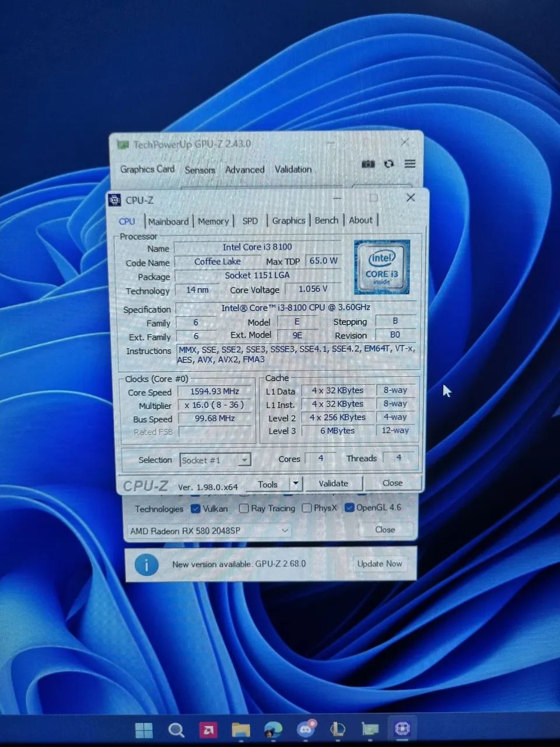Click the Ext. Model 9E value
Viewport: 560px width, 747px height.
click(297, 336)
